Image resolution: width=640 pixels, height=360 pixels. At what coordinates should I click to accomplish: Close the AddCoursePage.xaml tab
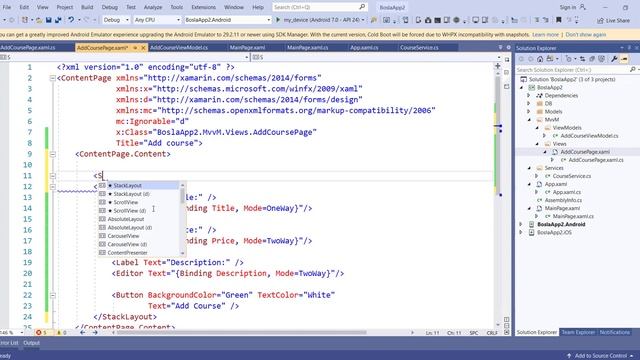[x=143, y=48]
